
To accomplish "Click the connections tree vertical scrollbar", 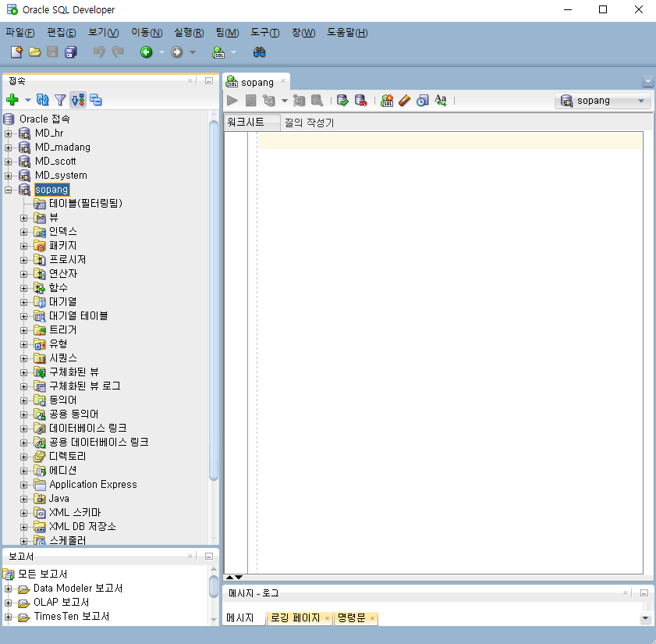I will point(214,300).
